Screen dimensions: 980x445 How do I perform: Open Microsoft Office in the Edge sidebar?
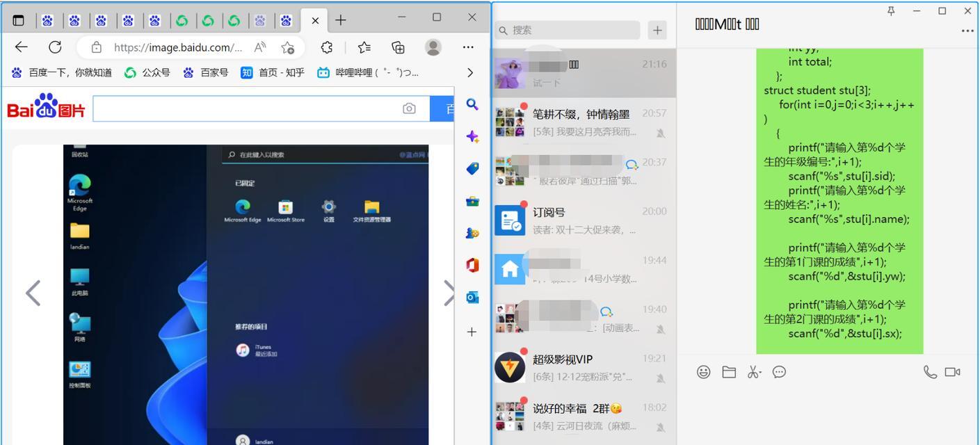pyautogui.click(x=472, y=265)
